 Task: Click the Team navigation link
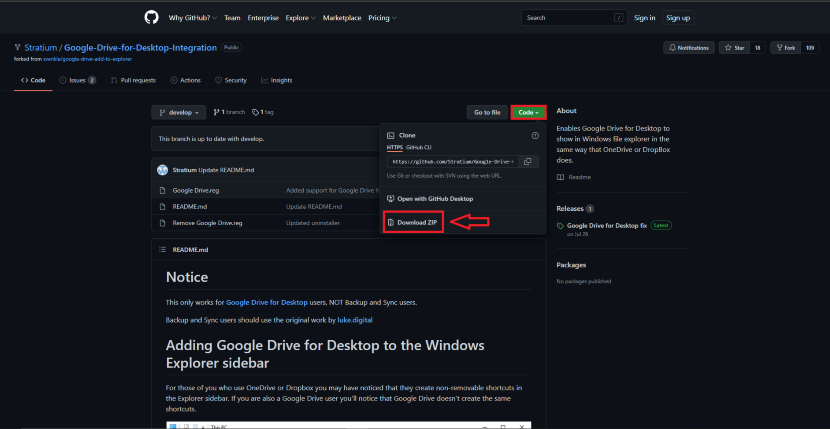(x=232, y=17)
